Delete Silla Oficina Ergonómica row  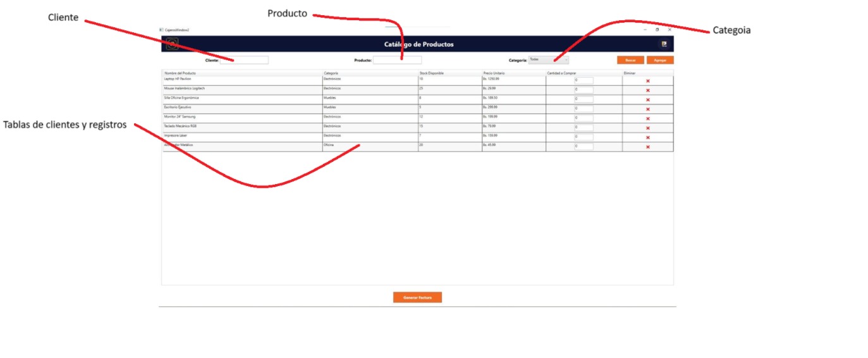647,100
